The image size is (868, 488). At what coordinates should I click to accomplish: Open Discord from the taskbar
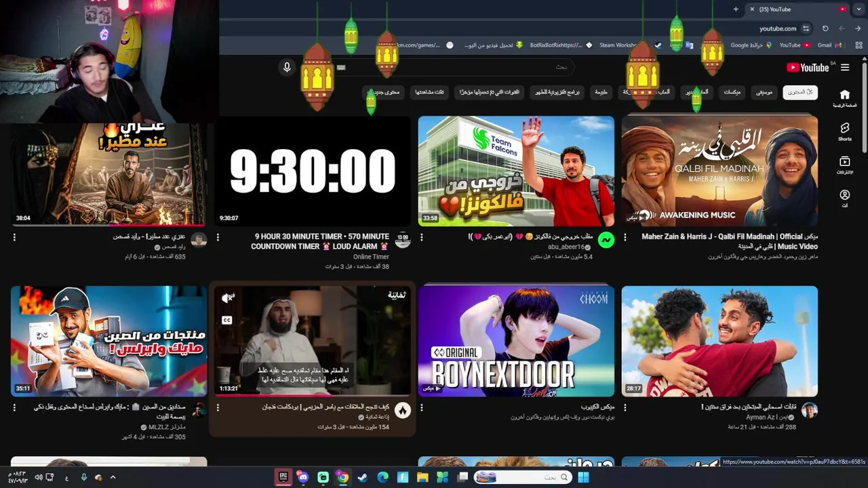pyautogui.click(x=303, y=477)
